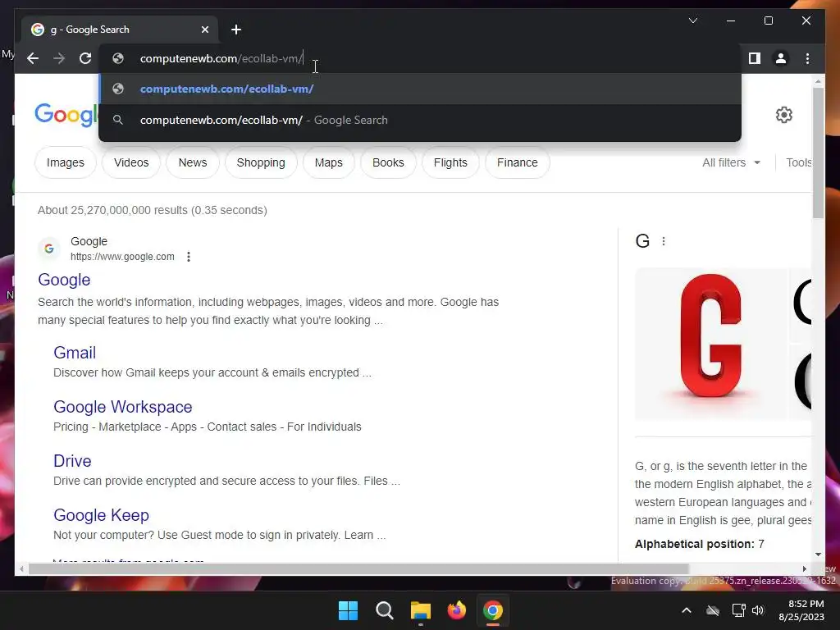Toggle the Chrome side panel icon

coord(755,58)
